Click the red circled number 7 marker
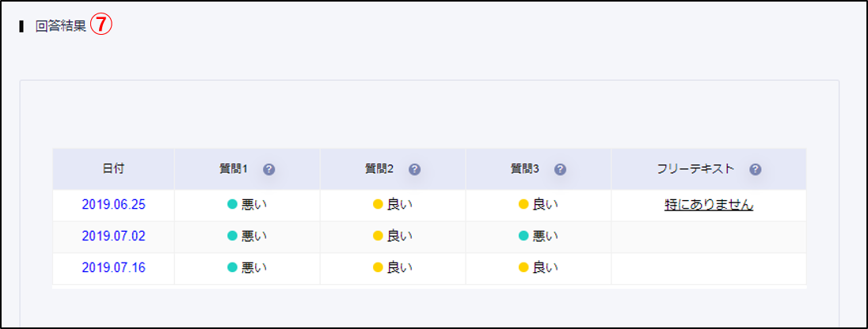868x329 pixels. pyautogui.click(x=101, y=25)
